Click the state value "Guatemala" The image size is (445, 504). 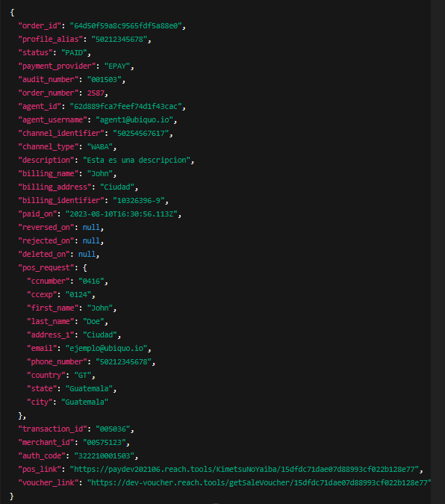[x=89, y=389]
